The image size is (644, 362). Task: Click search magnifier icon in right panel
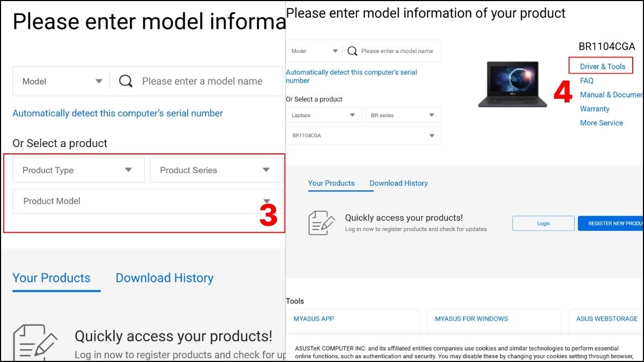tap(352, 51)
